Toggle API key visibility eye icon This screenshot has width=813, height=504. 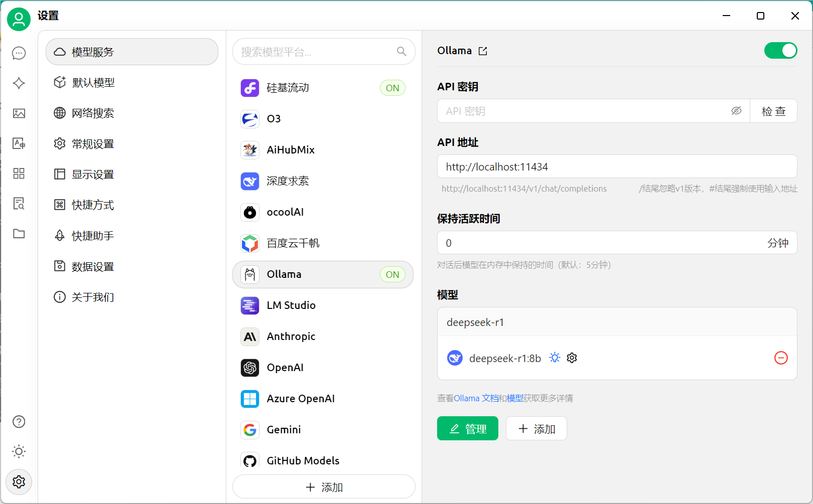point(736,111)
